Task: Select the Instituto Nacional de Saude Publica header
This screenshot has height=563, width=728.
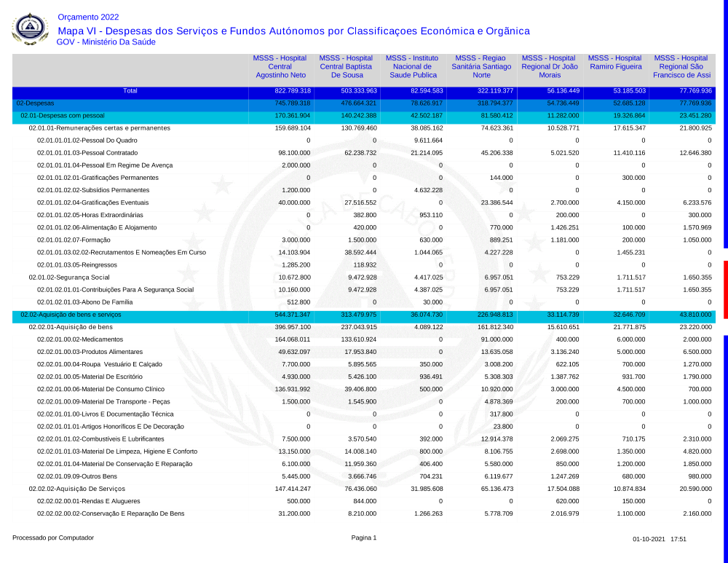Action: 413,66
